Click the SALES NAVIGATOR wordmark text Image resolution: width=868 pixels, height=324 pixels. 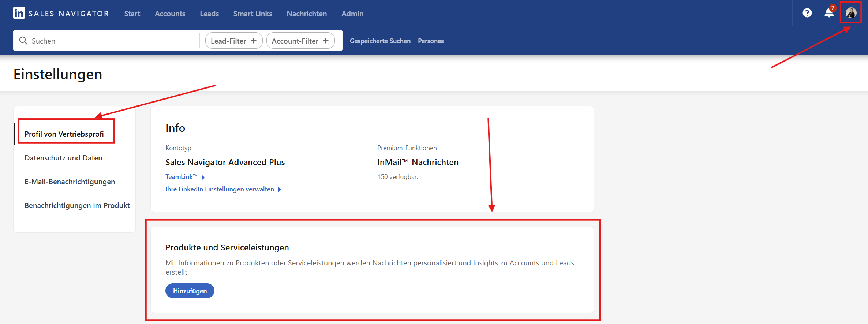tap(69, 14)
